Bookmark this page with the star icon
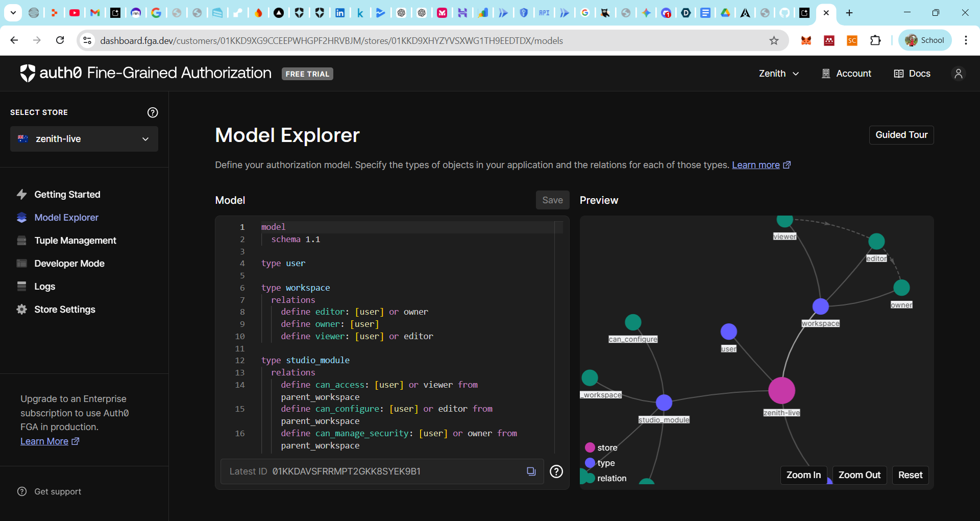The image size is (980, 521). coord(774,40)
